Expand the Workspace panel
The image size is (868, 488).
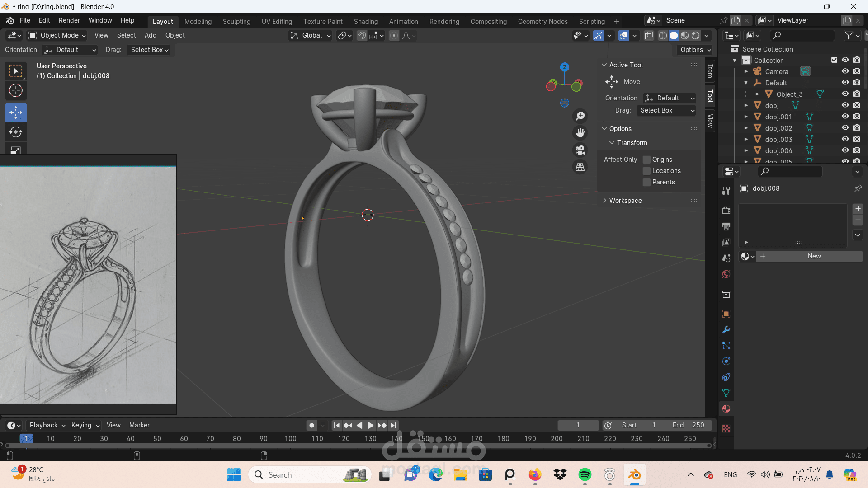click(625, 201)
